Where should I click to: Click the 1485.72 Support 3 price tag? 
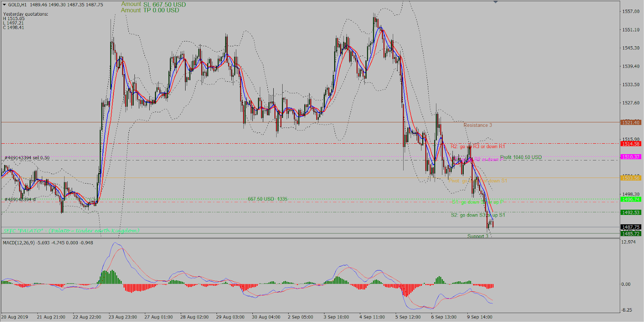(630, 234)
